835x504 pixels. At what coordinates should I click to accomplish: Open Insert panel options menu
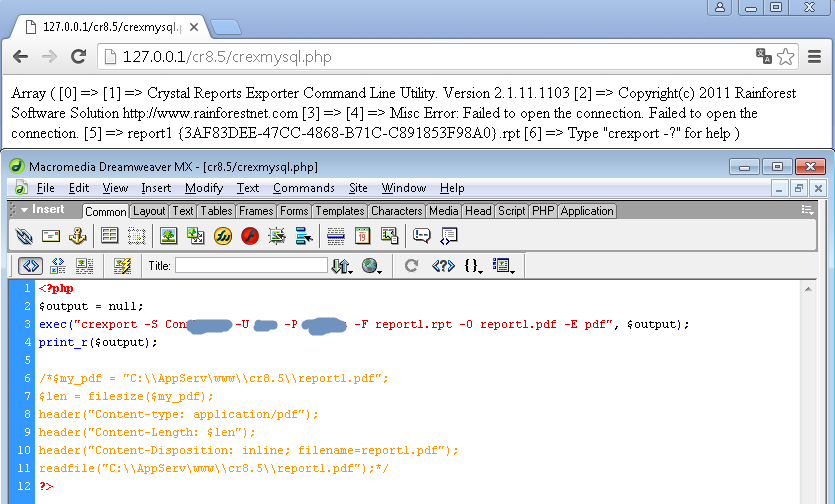click(x=808, y=210)
